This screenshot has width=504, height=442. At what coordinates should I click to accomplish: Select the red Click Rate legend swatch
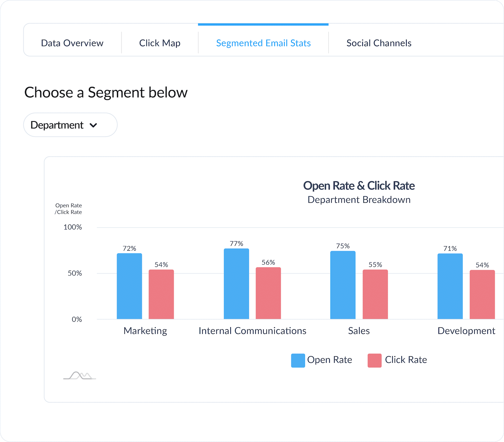pos(374,360)
